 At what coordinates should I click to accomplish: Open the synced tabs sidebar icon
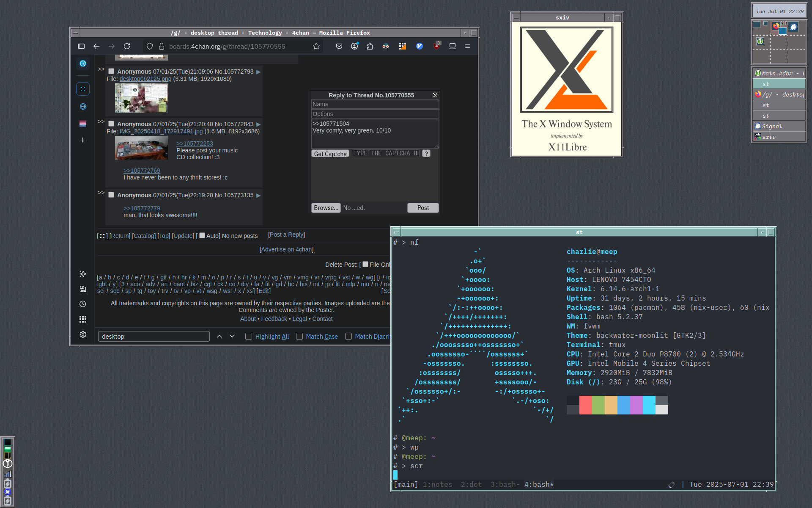[83, 289]
